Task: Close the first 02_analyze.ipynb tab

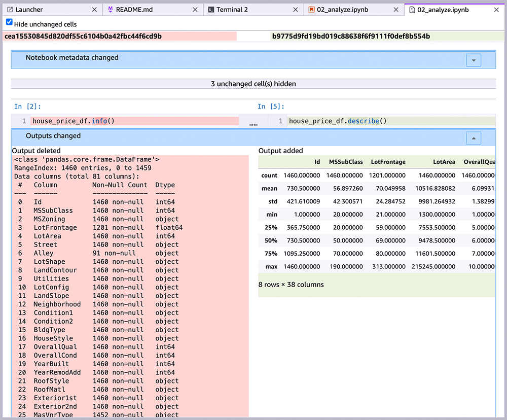Action: pyautogui.click(x=396, y=10)
